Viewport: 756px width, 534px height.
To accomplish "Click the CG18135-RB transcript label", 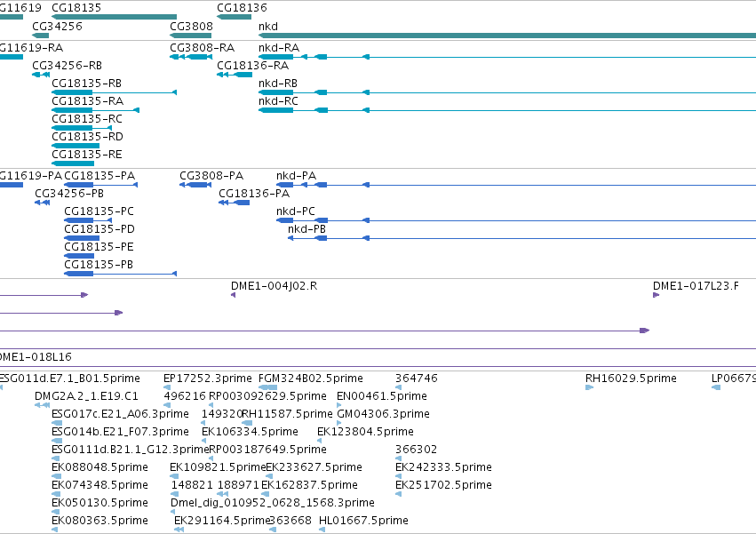I will click(87, 84).
